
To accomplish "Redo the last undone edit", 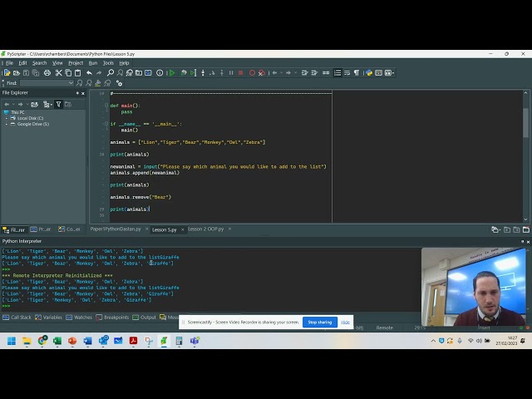I will tap(99, 73).
